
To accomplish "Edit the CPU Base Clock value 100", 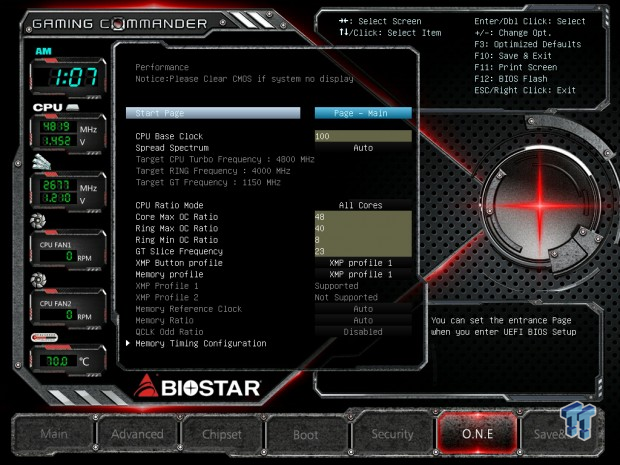I will click(x=363, y=136).
